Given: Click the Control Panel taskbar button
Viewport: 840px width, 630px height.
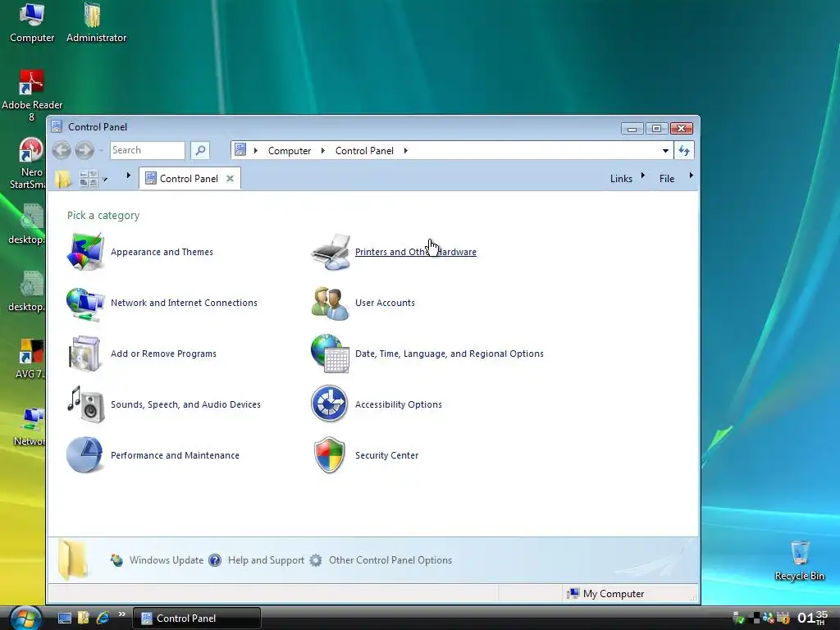Looking at the screenshot, I should (x=197, y=619).
